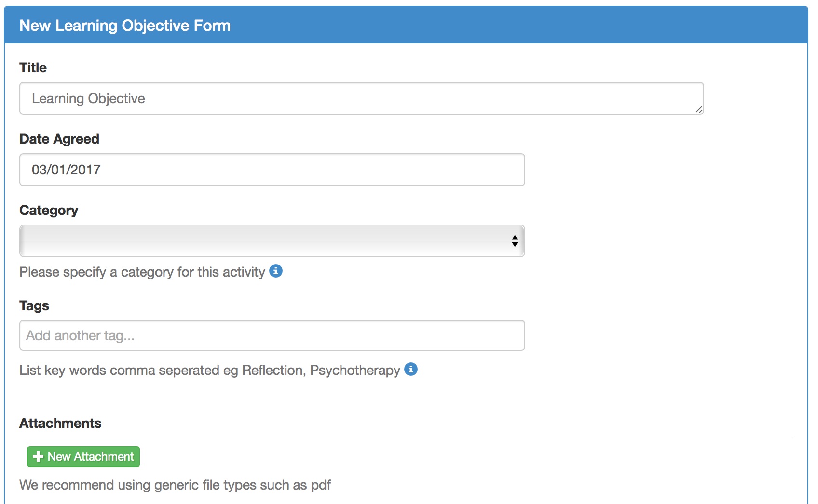
Task: Open the empty Category select box
Action: tap(272, 241)
